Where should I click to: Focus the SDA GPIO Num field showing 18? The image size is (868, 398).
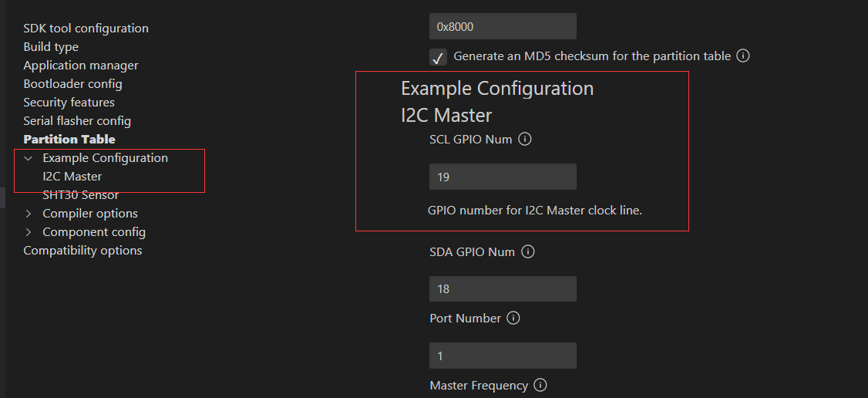[x=503, y=289]
